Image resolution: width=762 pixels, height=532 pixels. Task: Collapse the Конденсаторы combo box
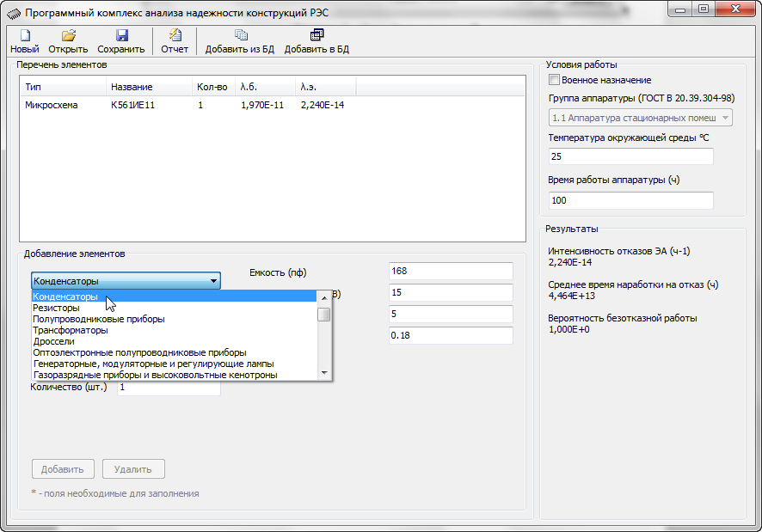click(x=126, y=281)
